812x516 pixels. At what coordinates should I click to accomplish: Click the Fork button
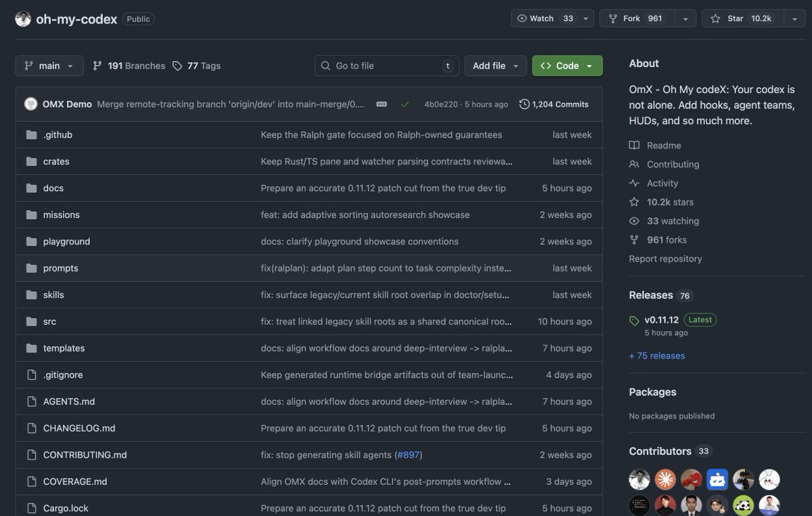click(x=637, y=19)
